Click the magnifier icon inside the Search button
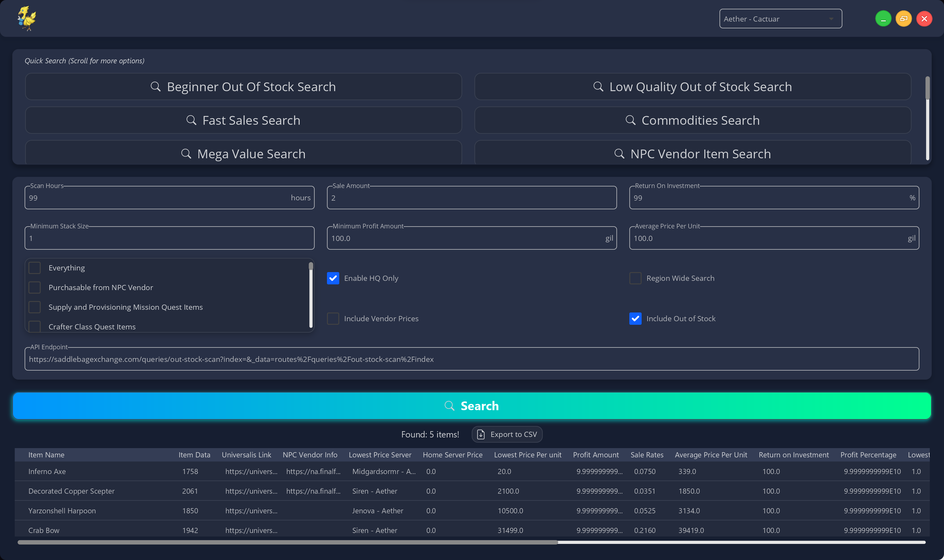The width and height of the screenshot is (944, 560). 450,406
